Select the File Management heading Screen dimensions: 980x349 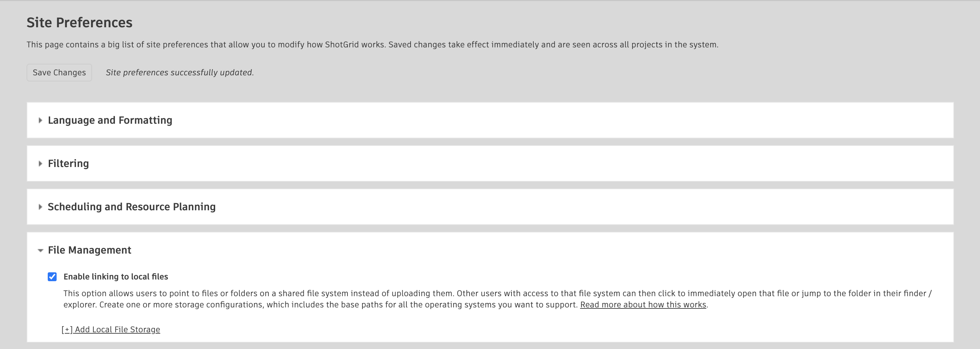pos(89,250)
